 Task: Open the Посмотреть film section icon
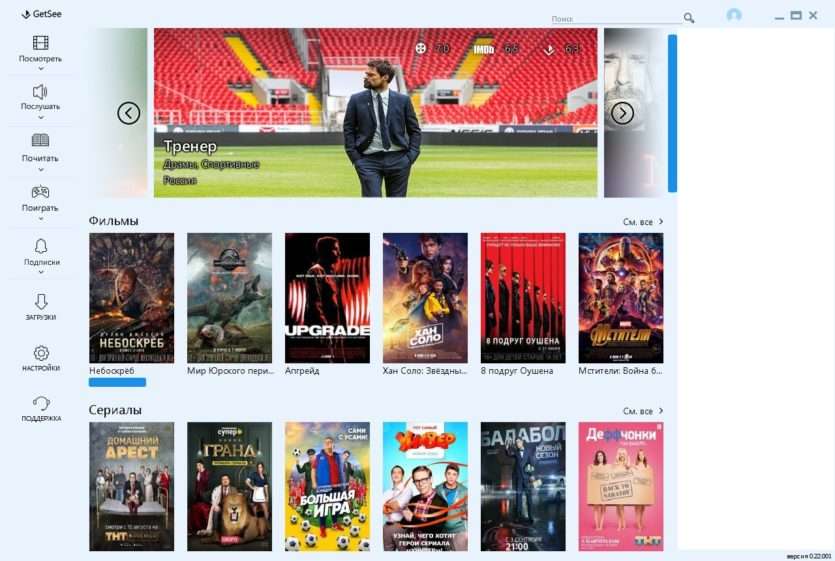40,43
